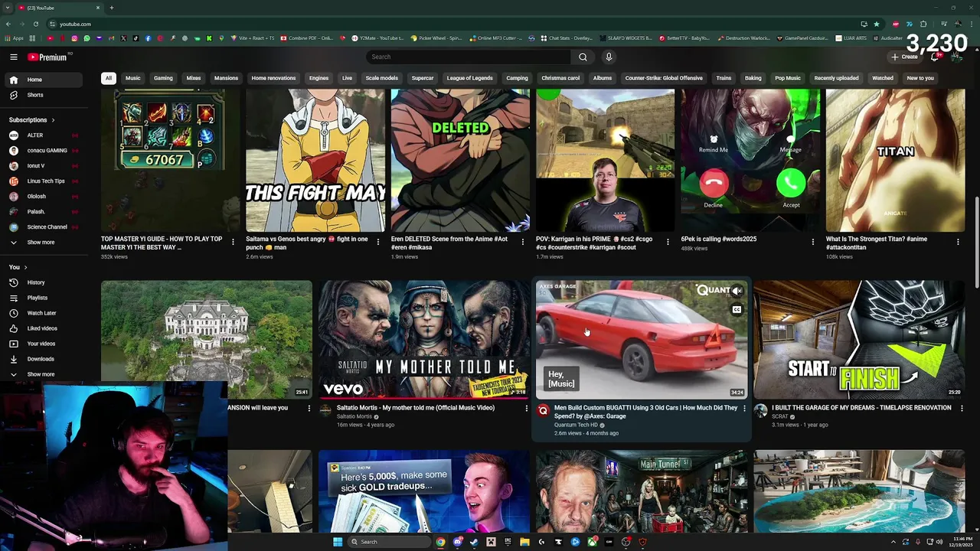Open Quantum Tech HD channel name link

coord(576,425)
